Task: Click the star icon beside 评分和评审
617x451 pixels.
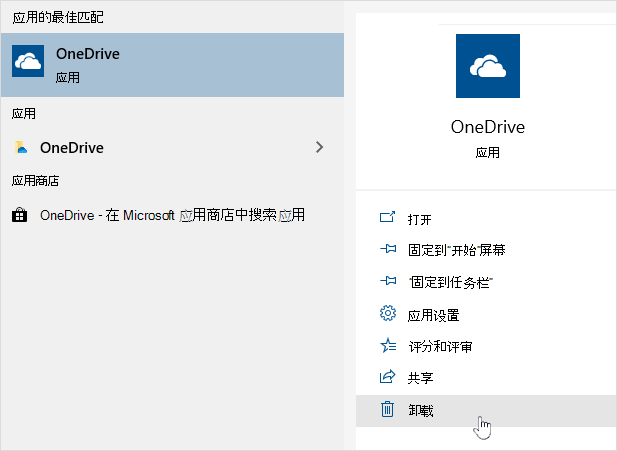Action: 388,345
